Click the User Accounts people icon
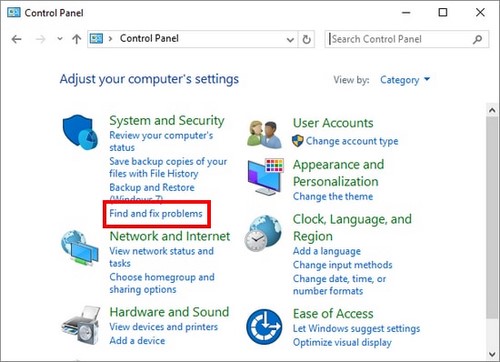500x362 pixels. [x=264, y=134]
